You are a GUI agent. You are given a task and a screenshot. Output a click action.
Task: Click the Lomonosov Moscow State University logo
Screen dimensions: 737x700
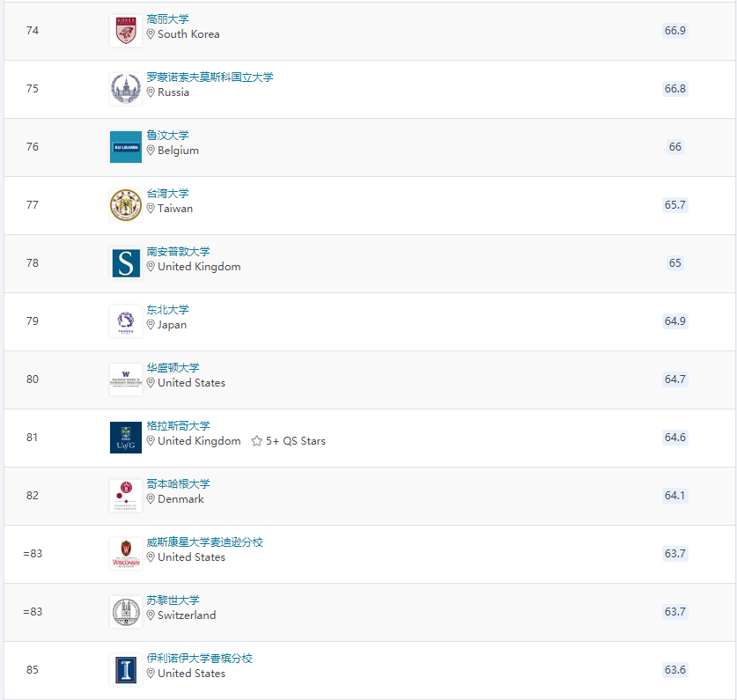coord(125,89)
